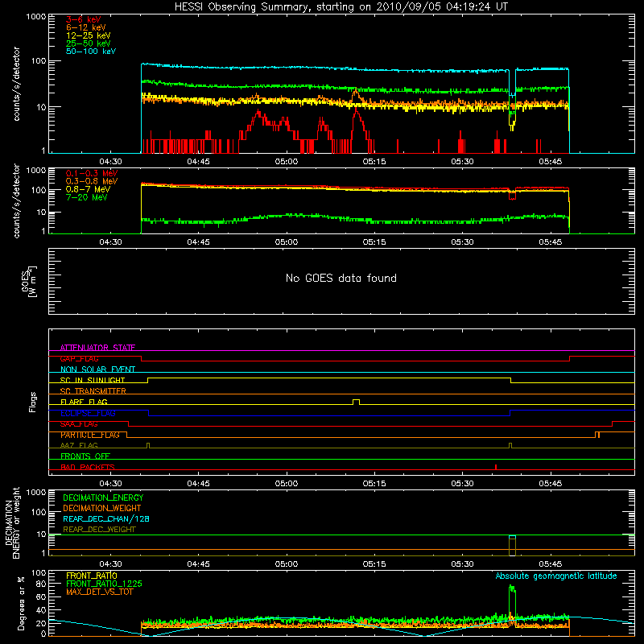
Task: Click the DECIMATION_WEIGHT legend label
Action: [102, 508]
